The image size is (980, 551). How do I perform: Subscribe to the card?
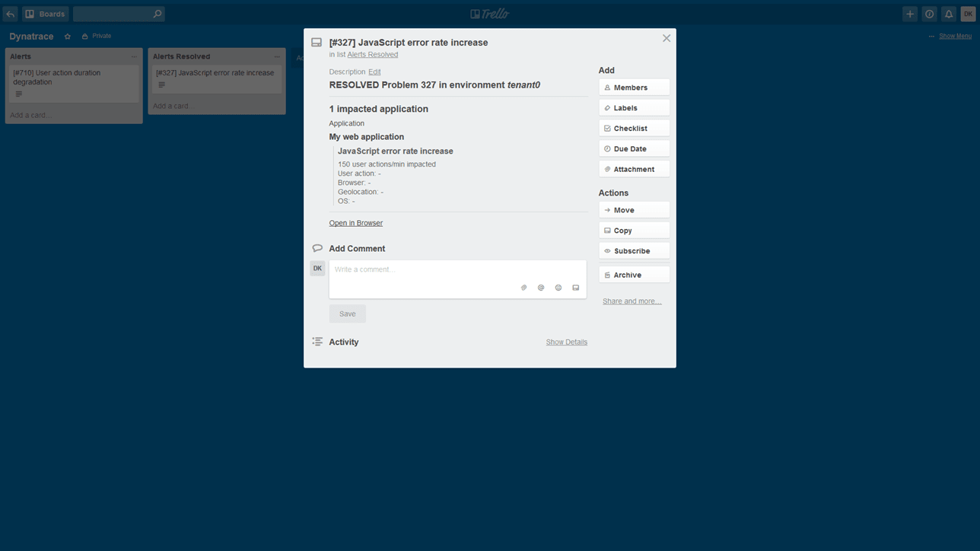[634, 251]
